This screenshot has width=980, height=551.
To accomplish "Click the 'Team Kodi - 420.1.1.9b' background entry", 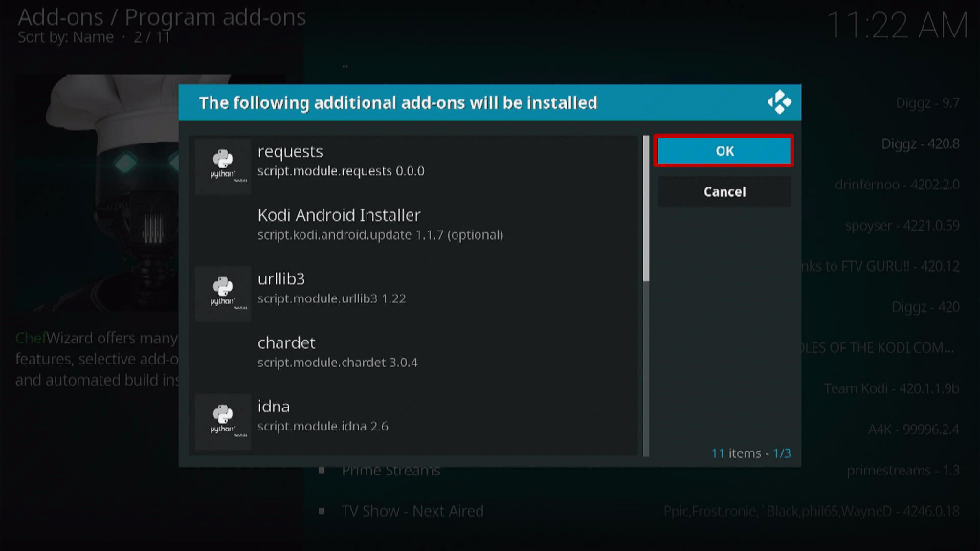I will click(x=891, y=388).
